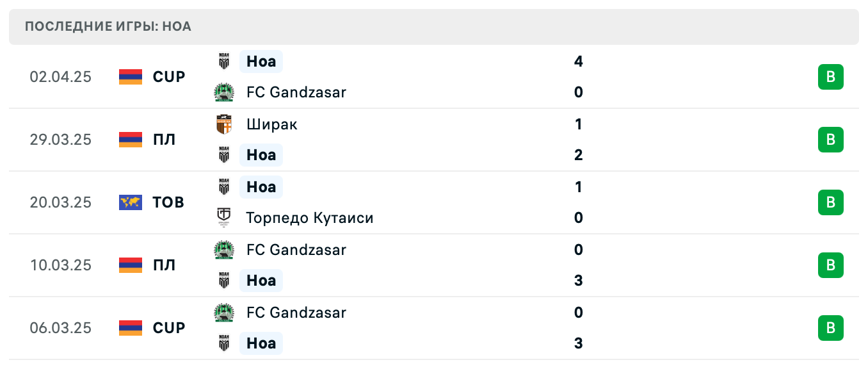The height and width of the screenshot is (369, 868).
Task: Click the 10.03.25 match date
Action: [61, 265]
